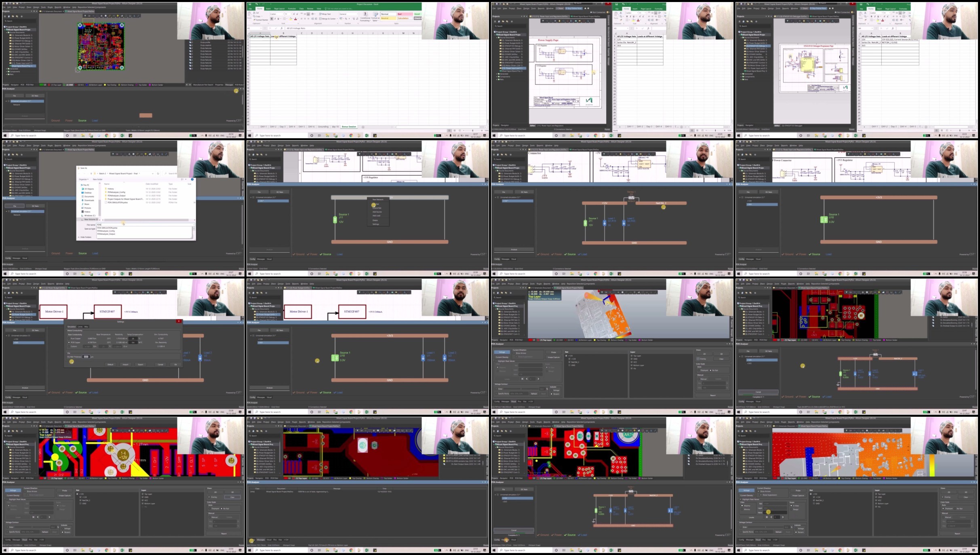Image resolution: width=980 pixels, height=555 pixels.
Task: Open the Save as type dropdown in the Save As dialog
Action: click(194, 229)
